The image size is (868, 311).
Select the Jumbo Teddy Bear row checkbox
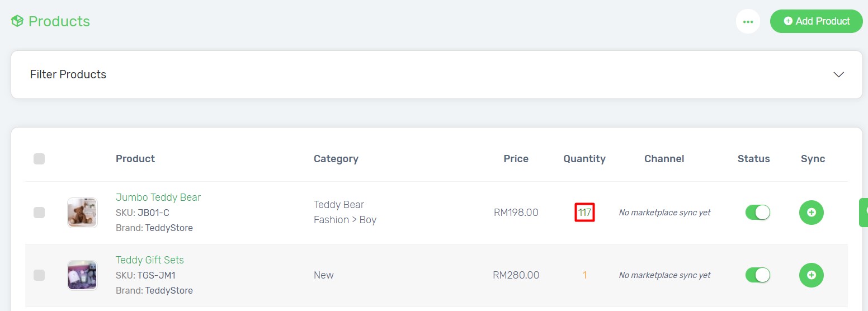[x=39, y=213]
